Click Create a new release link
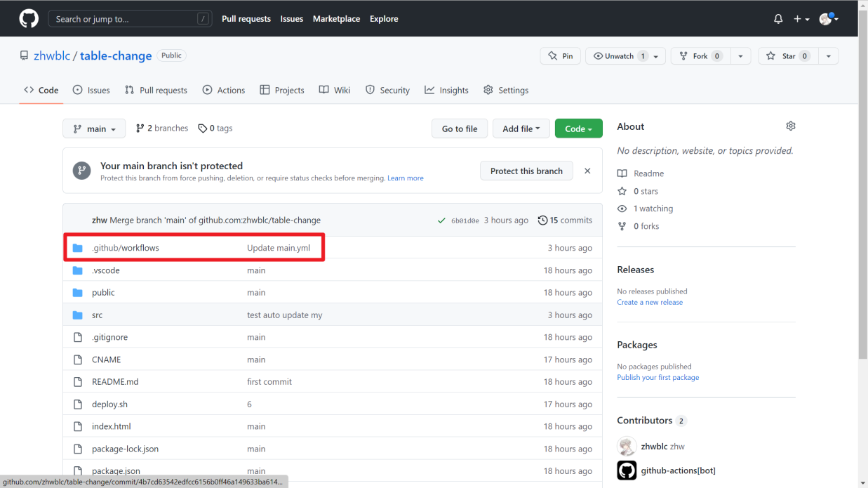Screen dimensions: 868x488 coord(650,302)
